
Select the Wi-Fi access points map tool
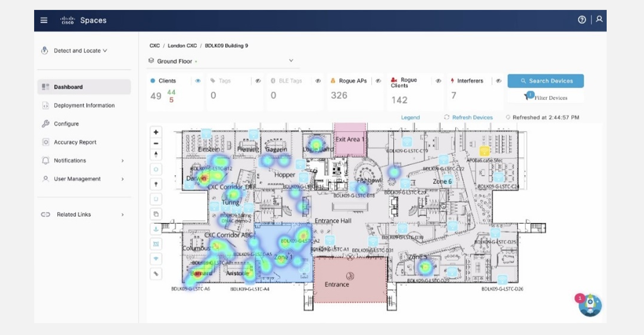click(x=156, y=259)
